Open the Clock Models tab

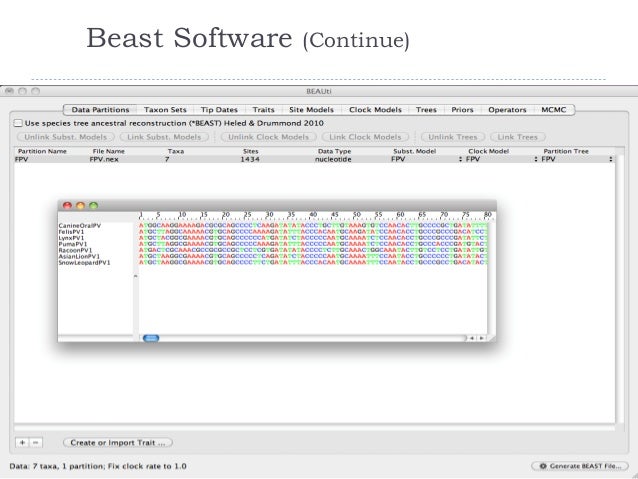(x=375, y=110)
